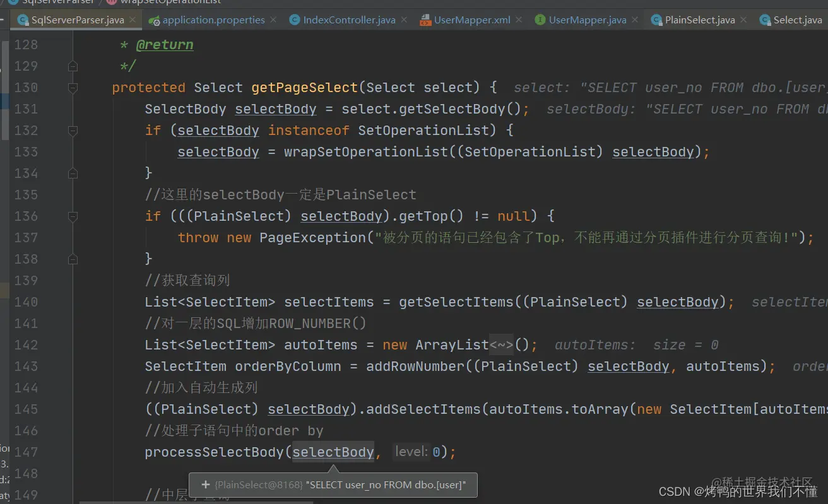
Task: Click the level: parameter hint on line 147
Action: tap(411, 452)
